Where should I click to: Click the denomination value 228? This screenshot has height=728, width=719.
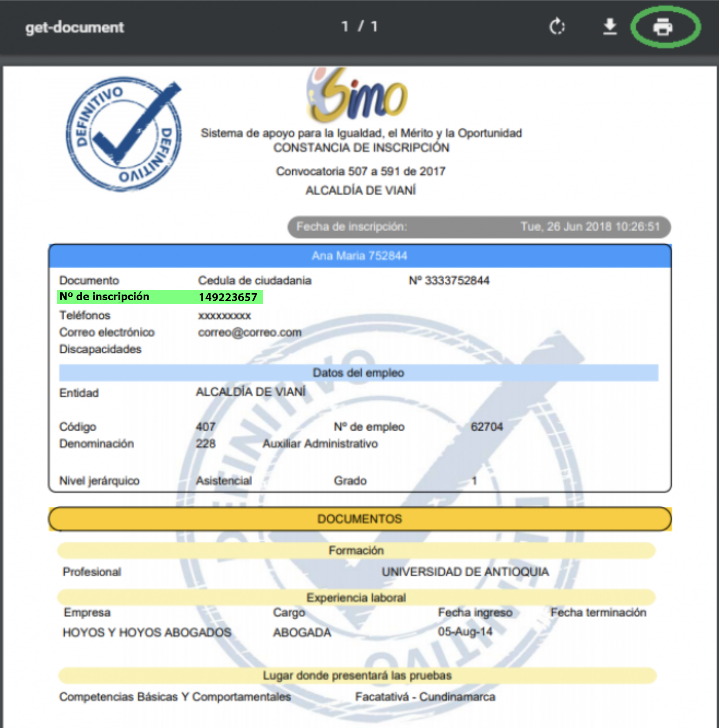[x=206, y=444]
